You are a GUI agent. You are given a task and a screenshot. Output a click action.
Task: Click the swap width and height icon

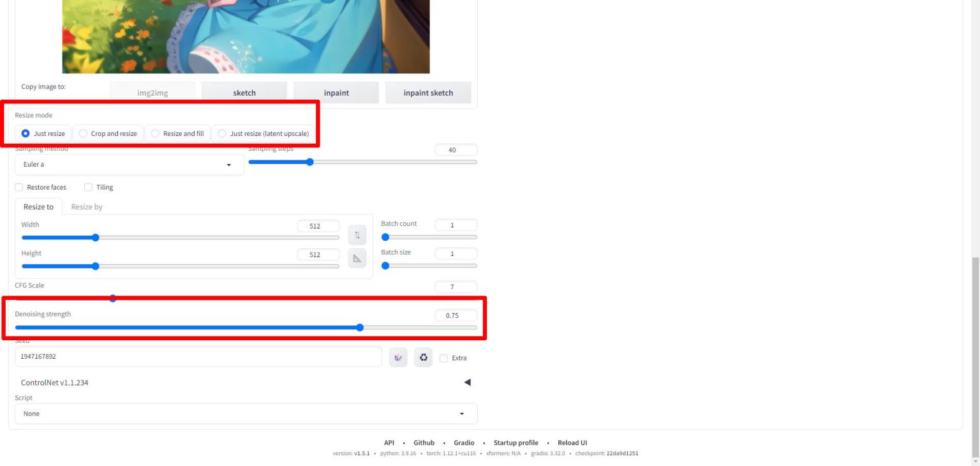(357, 235)
